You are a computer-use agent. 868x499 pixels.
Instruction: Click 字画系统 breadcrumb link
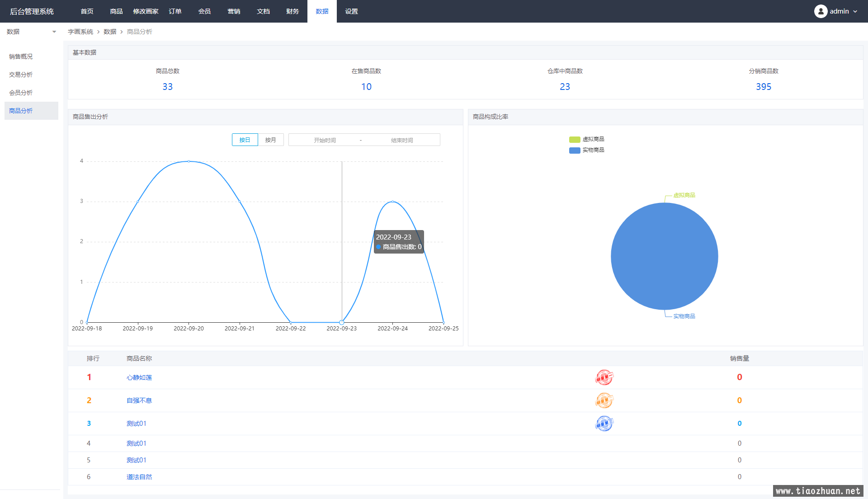80,32
